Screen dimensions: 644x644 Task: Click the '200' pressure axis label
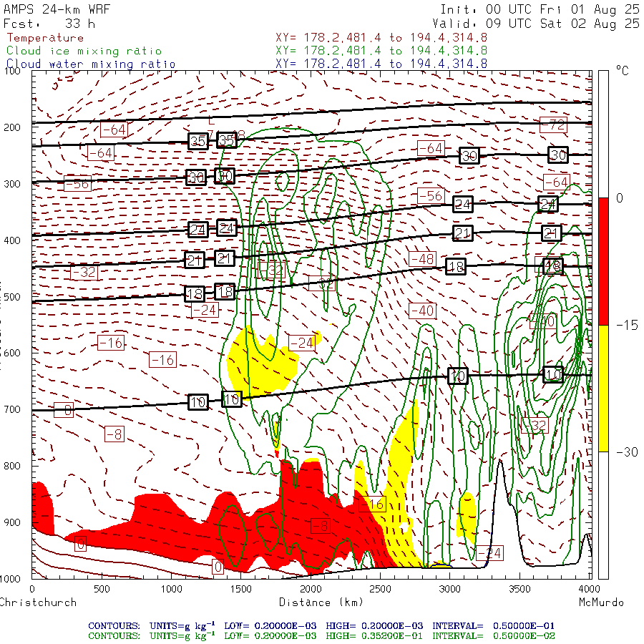pyautogui.click(x=12, y=128)
